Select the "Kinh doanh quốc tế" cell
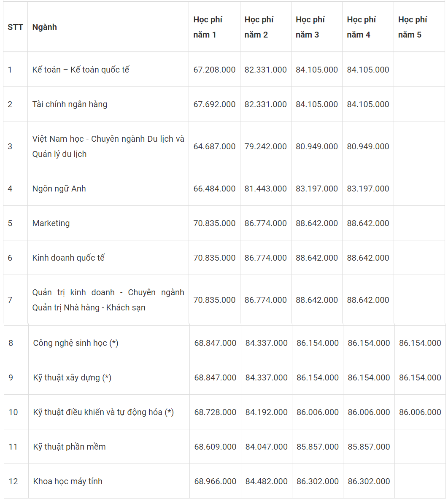The width and height of the screenshot is (448, 504). [x=68, y=258]
